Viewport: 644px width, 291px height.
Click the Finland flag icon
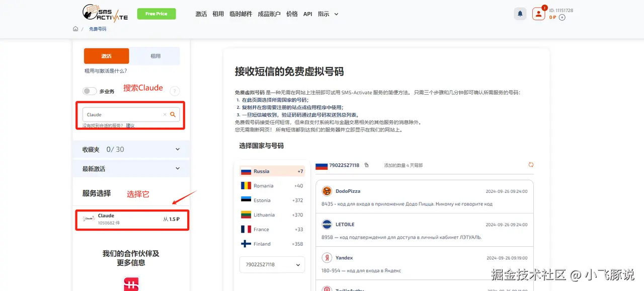tap(246, 244)
